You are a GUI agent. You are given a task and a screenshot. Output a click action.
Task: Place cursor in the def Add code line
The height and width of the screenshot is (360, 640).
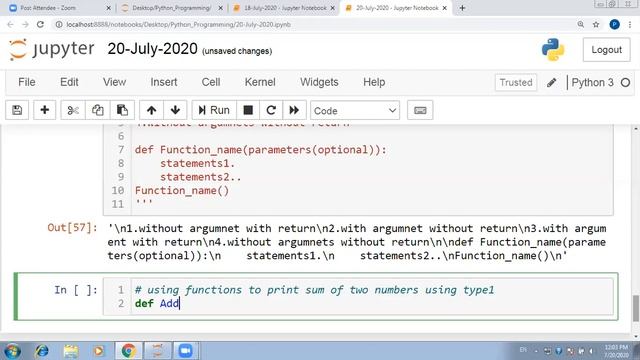click(157, 303)
